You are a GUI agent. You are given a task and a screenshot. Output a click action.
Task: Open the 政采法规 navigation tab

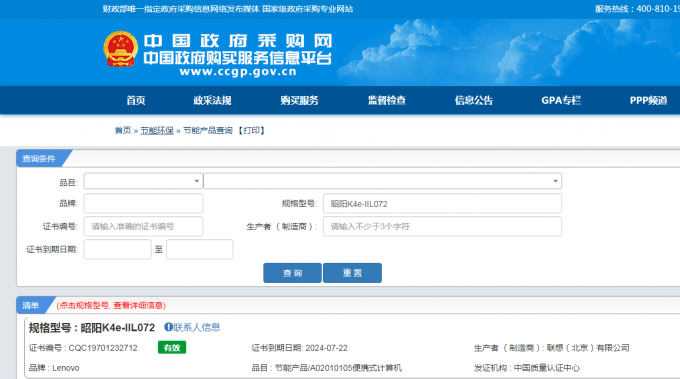tap(212, 100)
